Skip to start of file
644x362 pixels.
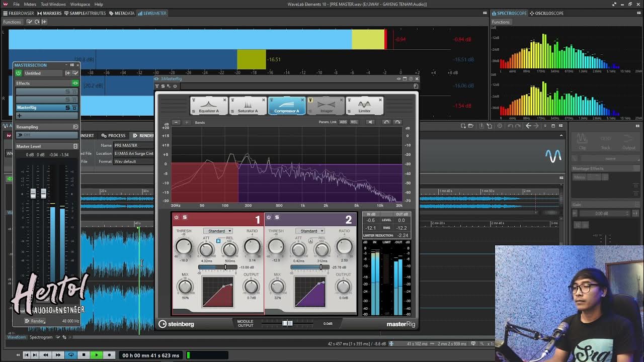coord(26,355)
